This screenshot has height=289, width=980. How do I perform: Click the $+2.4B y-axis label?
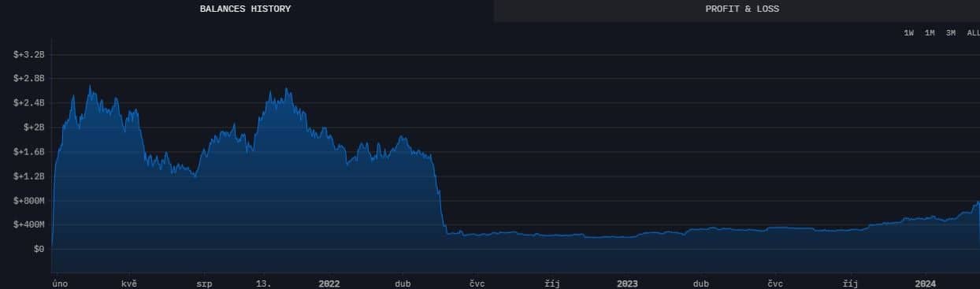point(29,103)
